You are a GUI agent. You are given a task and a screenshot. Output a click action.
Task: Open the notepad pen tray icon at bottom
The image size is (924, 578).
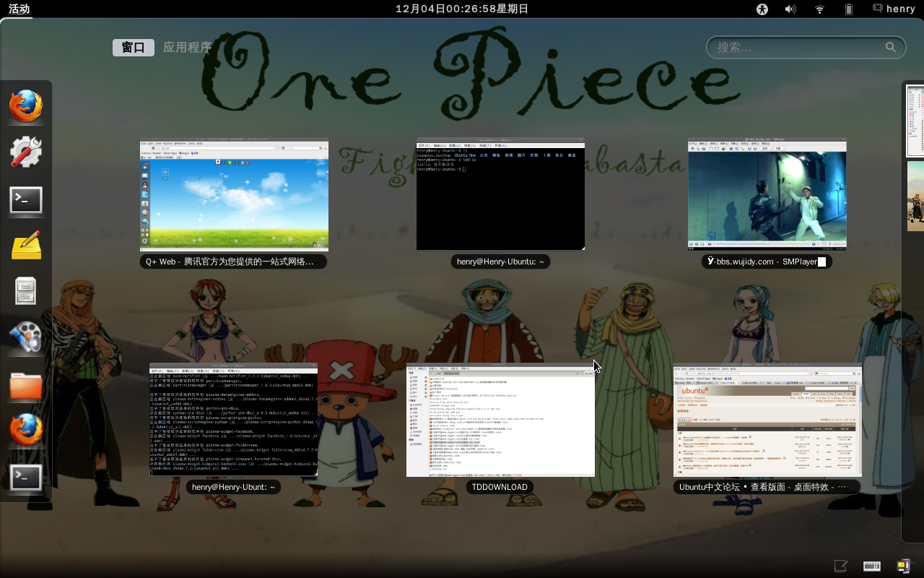click(x=841, y=566)
